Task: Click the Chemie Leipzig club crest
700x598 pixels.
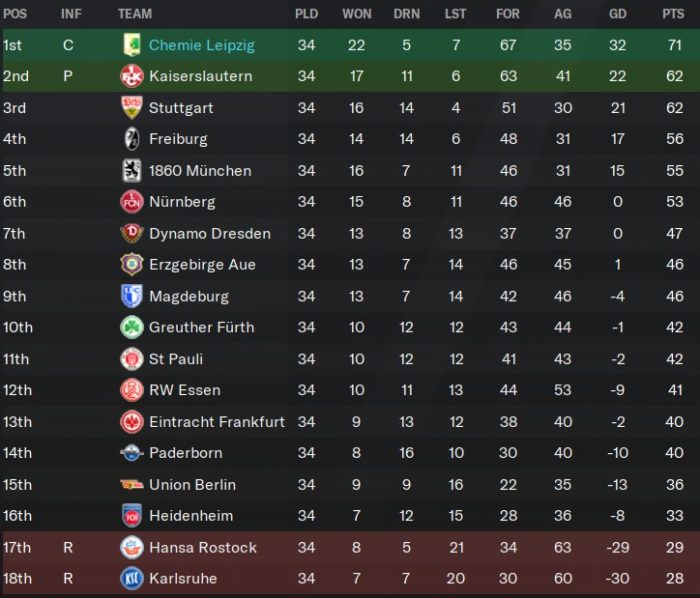Action: click(132, 45)
